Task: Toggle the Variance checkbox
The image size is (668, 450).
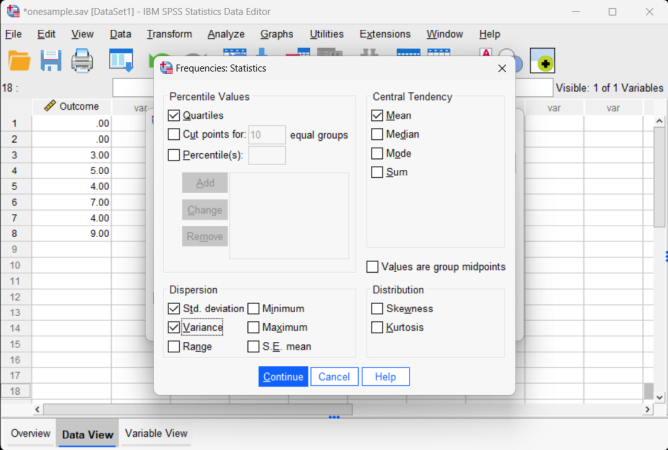Action: point(174,327)
